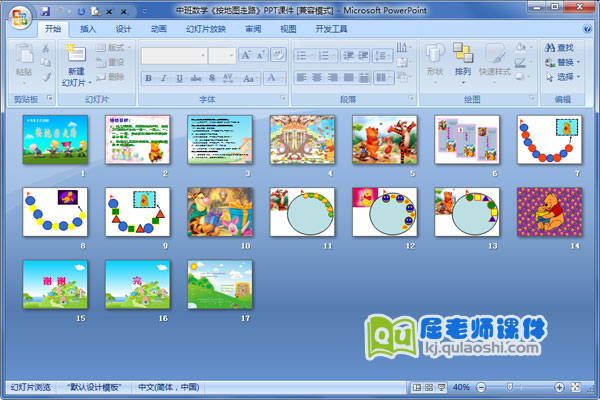Screen dimensions: 600x400
Task: Click Reset (重设) slide button
Action: click(x=110, y=62)
